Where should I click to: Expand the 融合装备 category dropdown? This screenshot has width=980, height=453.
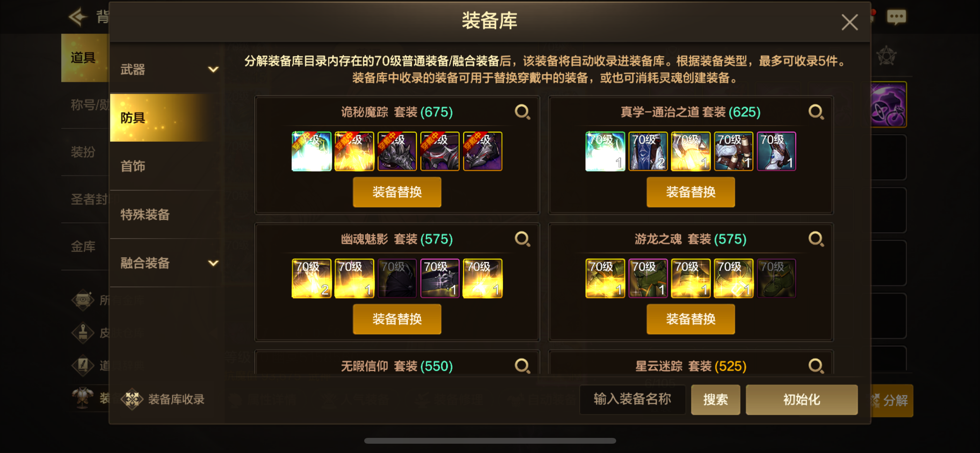[213, 263]
